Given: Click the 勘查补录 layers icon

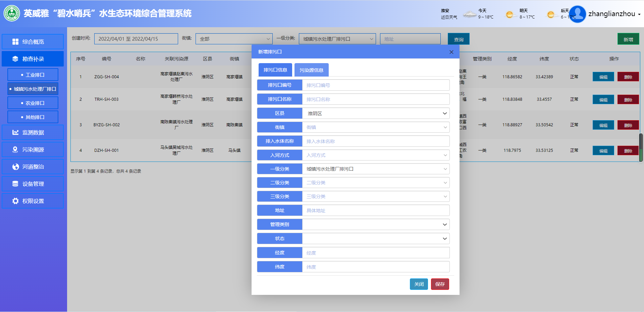Looking at the screenshot, I should coord(15,59).
